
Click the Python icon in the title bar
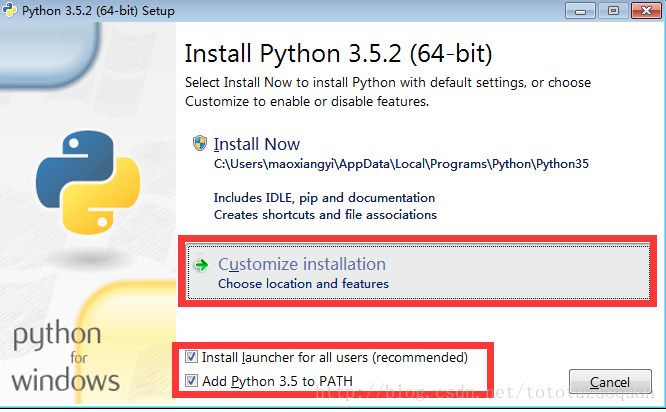pos(9,10)
